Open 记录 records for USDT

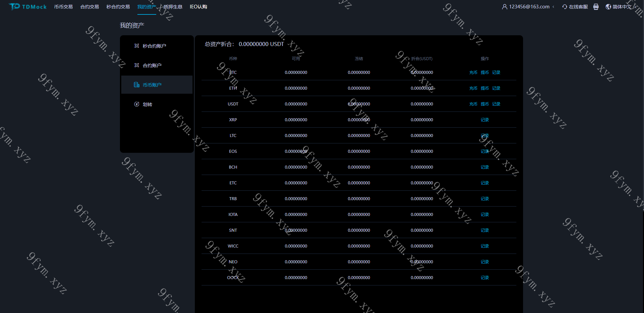coord(496,104)
